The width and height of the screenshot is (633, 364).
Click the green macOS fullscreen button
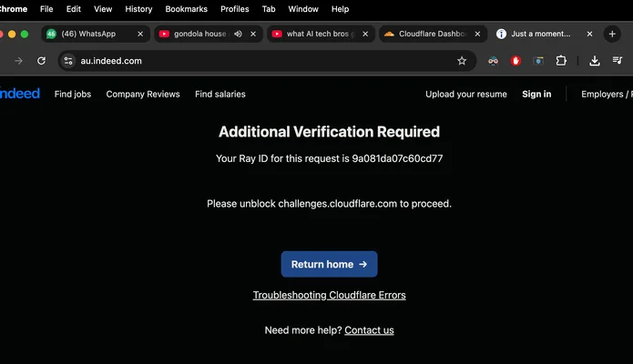click(x=25, y=35)
